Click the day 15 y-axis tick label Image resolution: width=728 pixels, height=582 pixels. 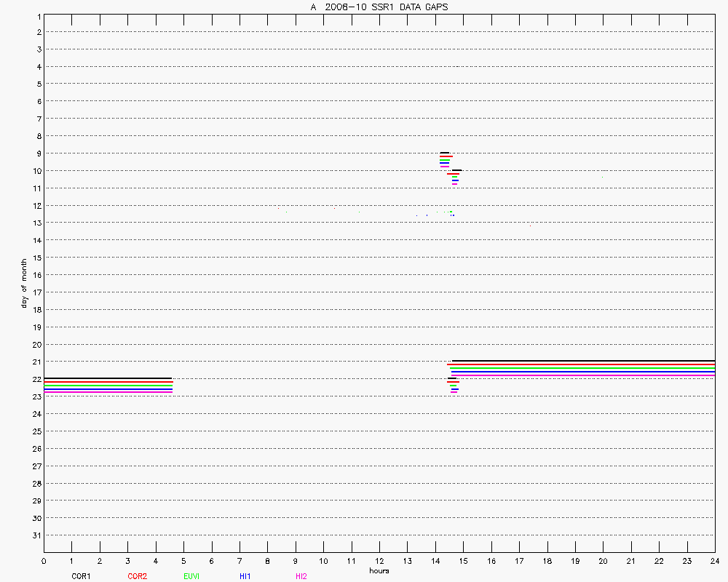click(35, 258)
